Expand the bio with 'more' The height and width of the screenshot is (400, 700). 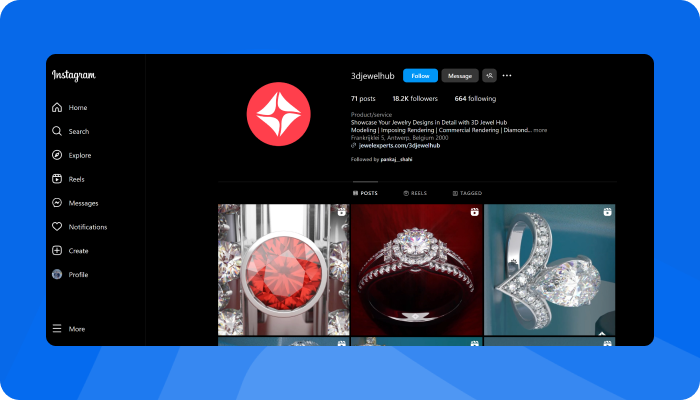click(540, 130)
